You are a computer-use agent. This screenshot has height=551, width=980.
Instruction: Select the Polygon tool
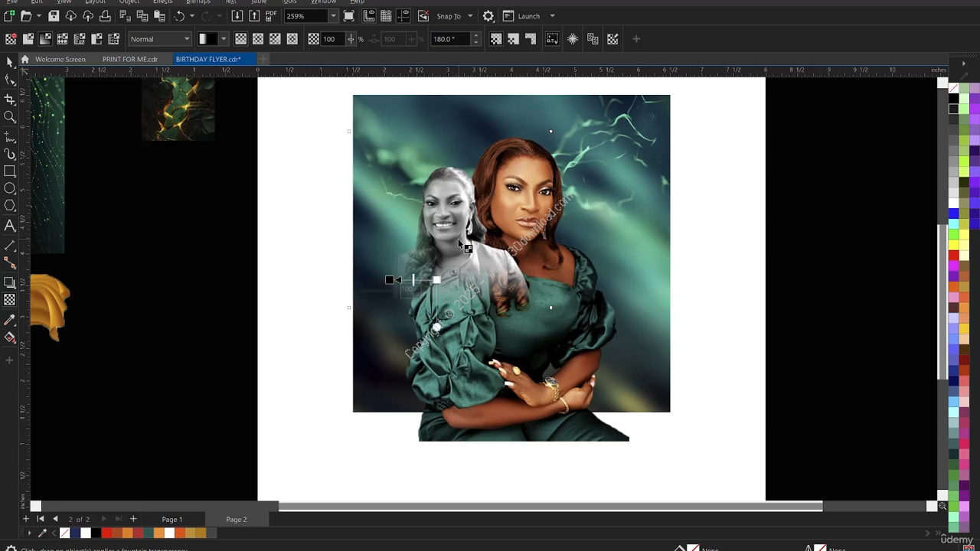coord(9,205)
